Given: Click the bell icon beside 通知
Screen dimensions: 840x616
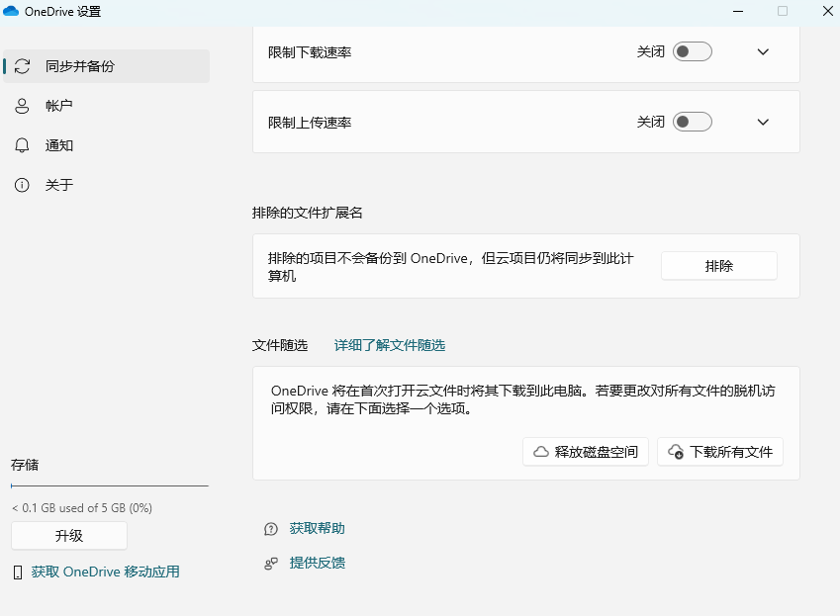Looking at the screenshot, I should (x=22, y=145).
